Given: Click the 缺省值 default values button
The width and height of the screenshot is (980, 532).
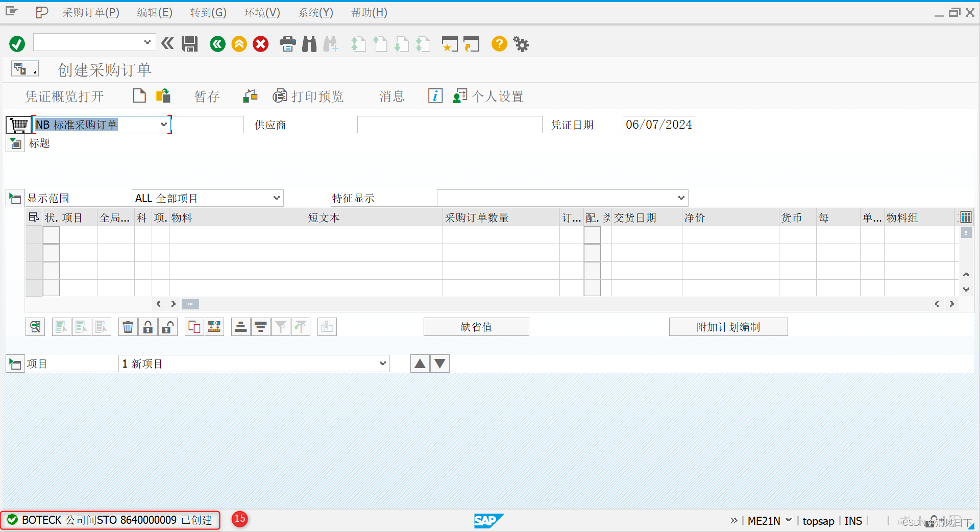Looking at the screenshot, I should [476, 327].
